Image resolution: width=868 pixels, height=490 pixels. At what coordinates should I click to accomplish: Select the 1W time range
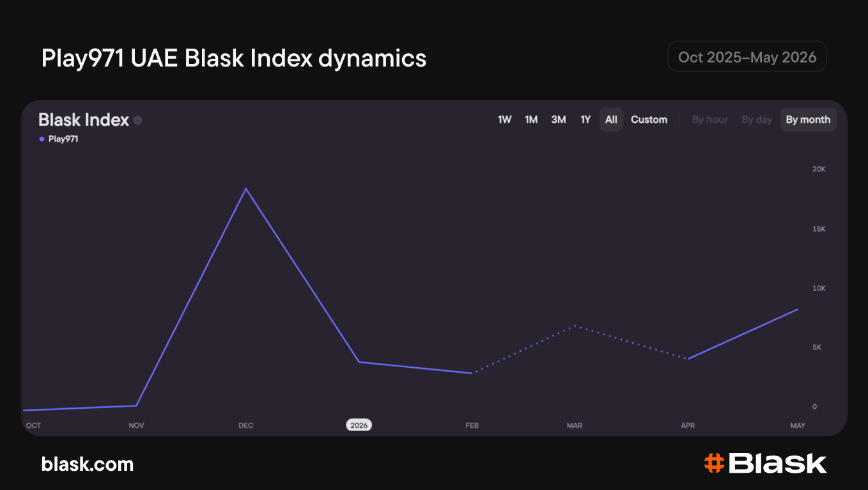505,120
